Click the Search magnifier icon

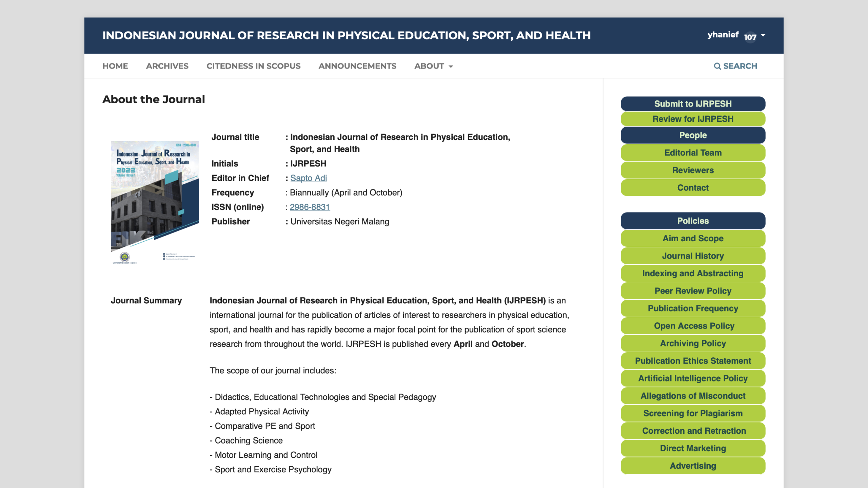click(x=717, y=66)
